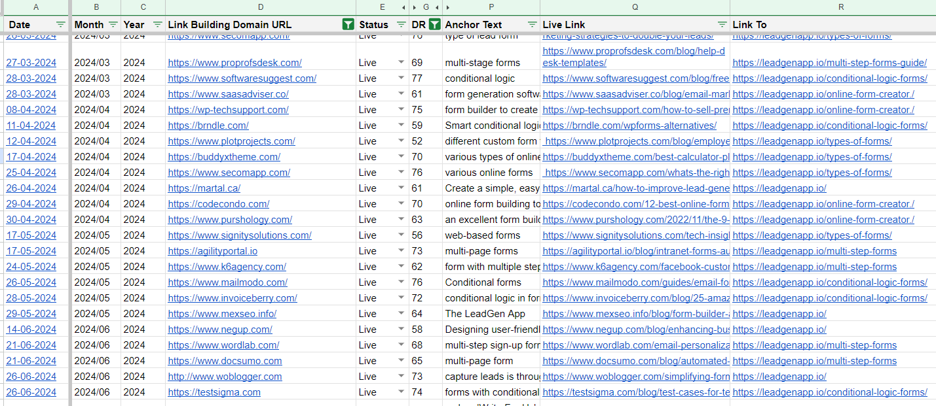Open Status dropdown for saasadviser.co row

coord(401,94)
